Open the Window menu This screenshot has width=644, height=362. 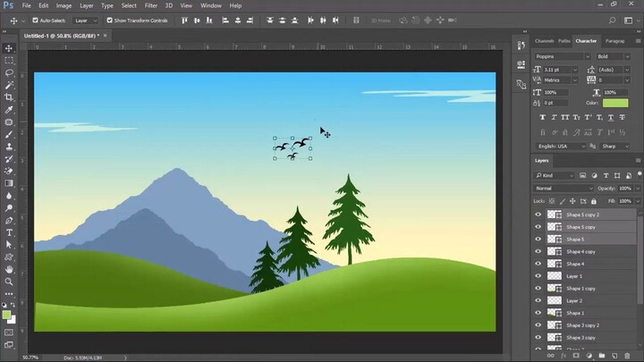coord(211,5)
